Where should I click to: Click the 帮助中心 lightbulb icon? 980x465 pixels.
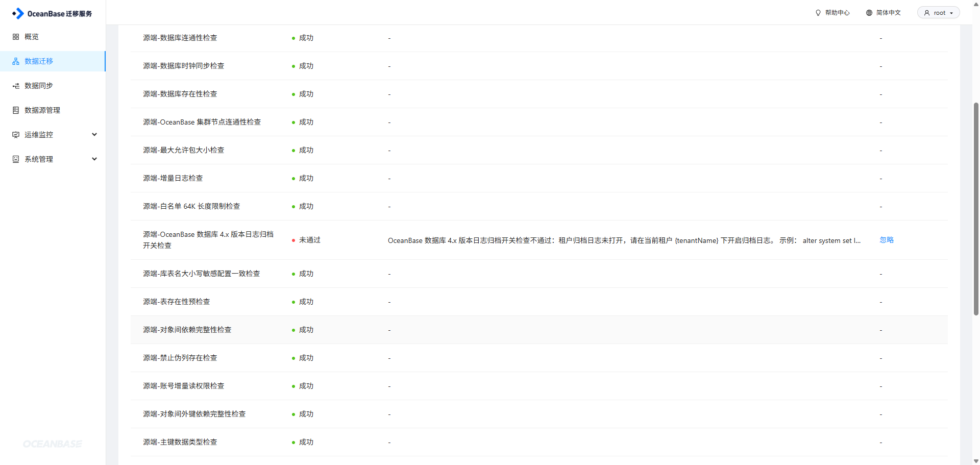[x=818, y=13]
